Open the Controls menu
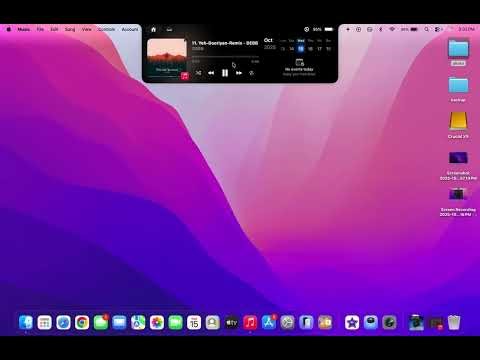 coord(106,29)
